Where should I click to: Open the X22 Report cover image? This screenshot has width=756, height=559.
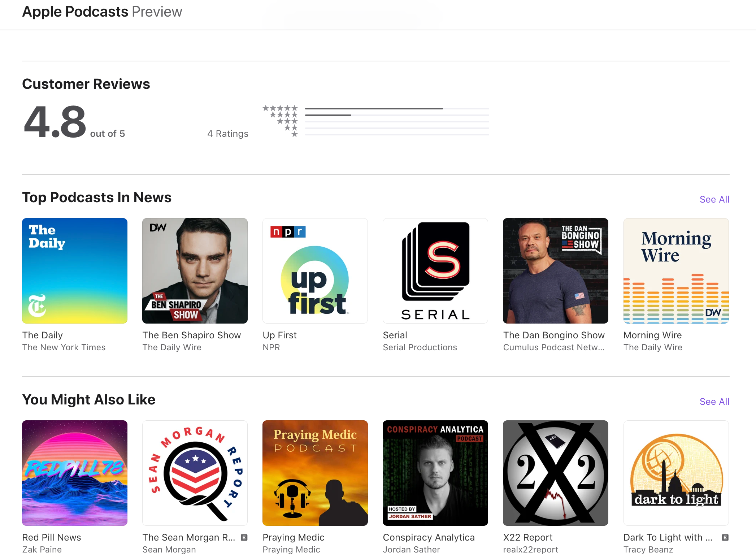pos(556,473)
